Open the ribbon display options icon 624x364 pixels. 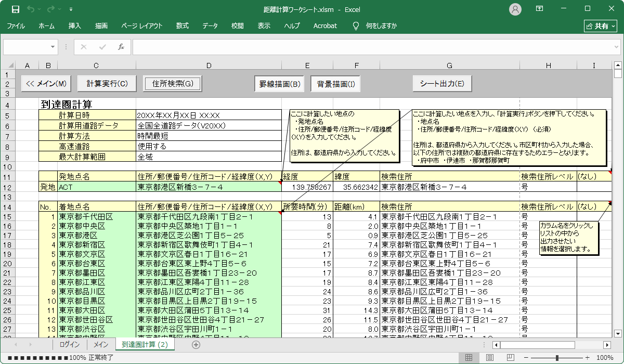tap(540, 9)
